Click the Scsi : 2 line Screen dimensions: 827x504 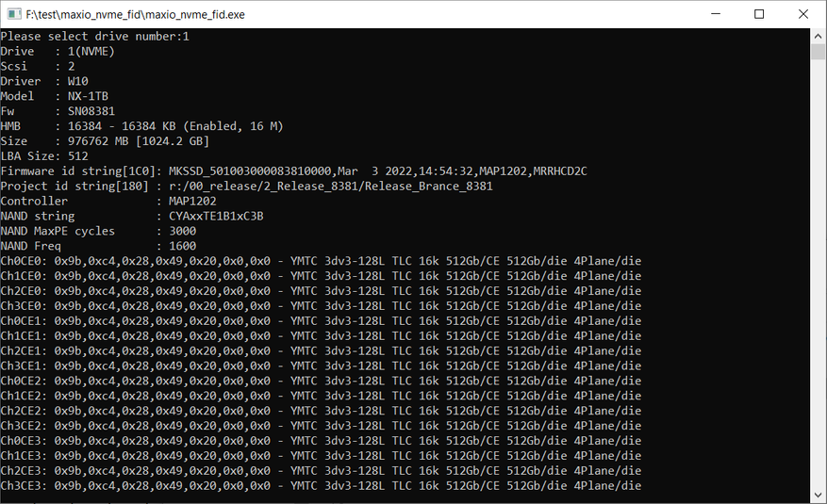pyautogui.click(x=38, y=66)
